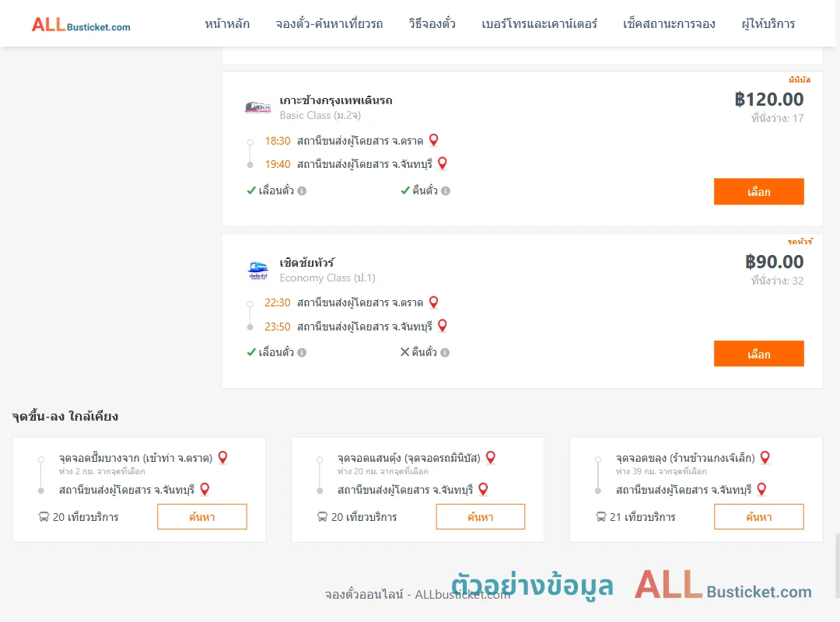Show เลื่อนตั๋ว info icon on ฿120.00 trip
The image size is (840, 622).
(302, 190)
